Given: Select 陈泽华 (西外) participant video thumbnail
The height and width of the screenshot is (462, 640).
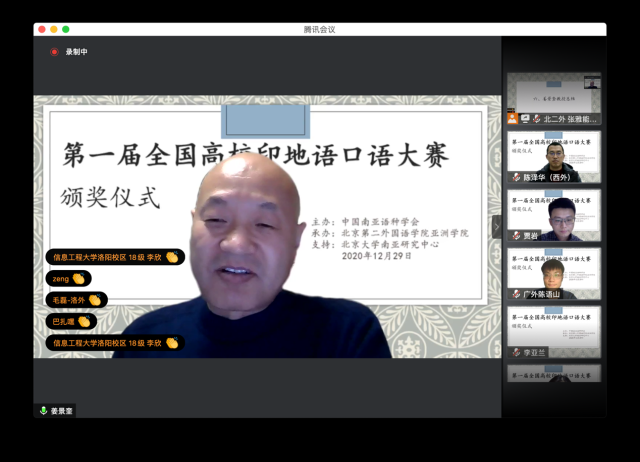Looking at the screenshot, I should coord(553,153).
